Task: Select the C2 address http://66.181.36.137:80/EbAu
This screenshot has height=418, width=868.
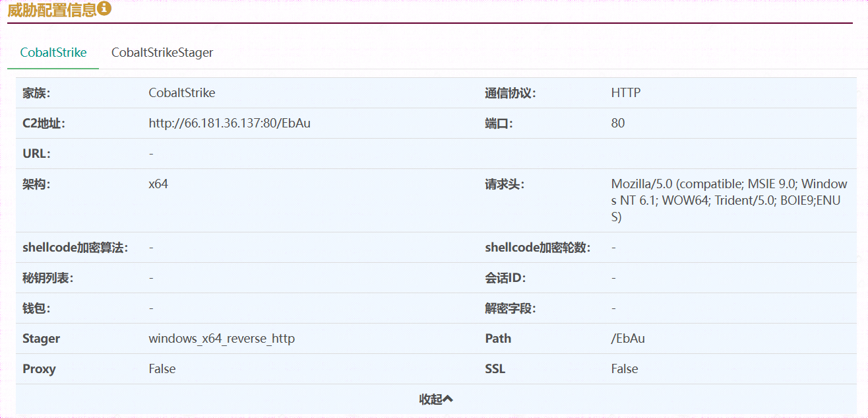Action: coord(230,123)
